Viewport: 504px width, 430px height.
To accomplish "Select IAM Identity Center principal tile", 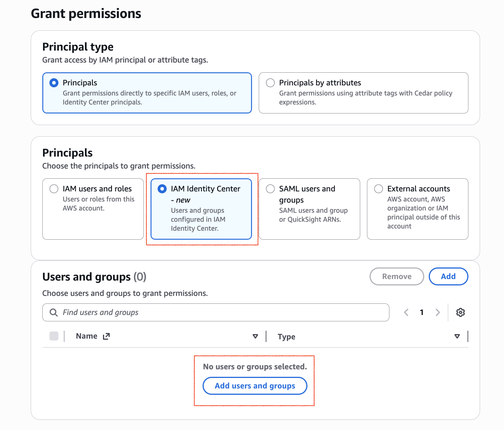I will (201, 209).
